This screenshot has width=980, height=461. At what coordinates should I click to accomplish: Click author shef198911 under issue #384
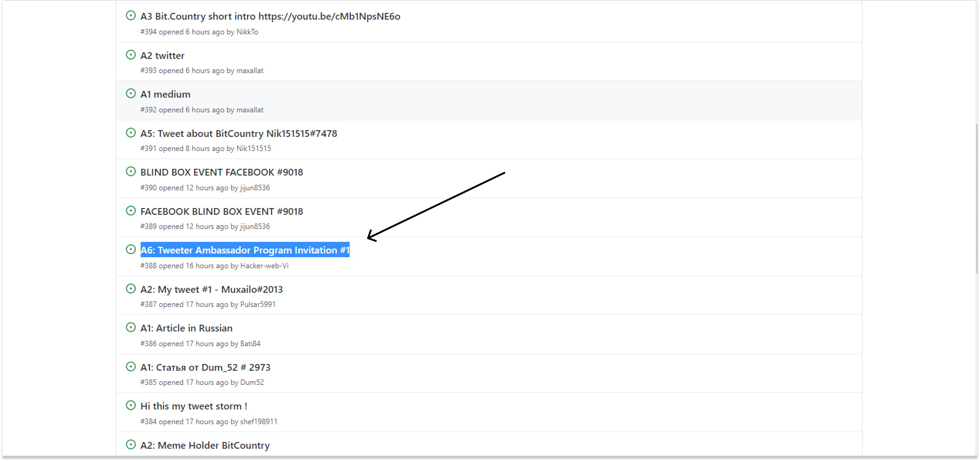pyautogui.click(x=258, y=421)
